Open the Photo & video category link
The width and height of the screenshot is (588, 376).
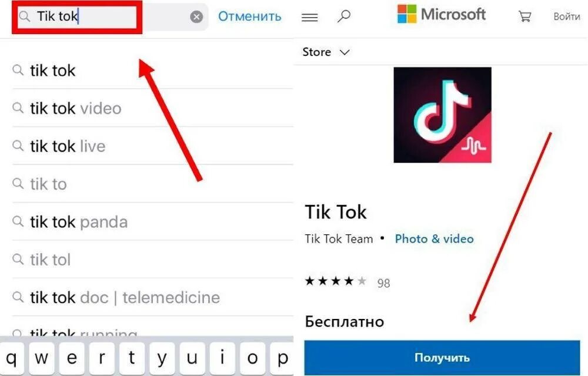point(435,239)
